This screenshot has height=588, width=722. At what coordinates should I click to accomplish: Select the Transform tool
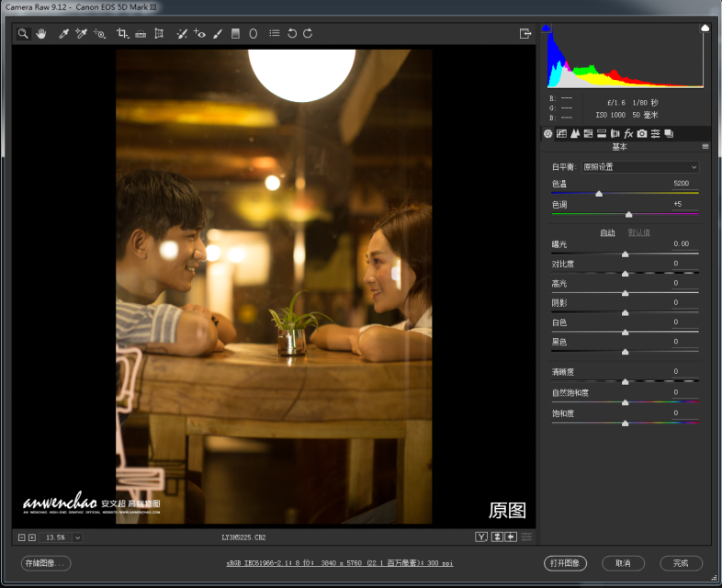tap(159, 34)
